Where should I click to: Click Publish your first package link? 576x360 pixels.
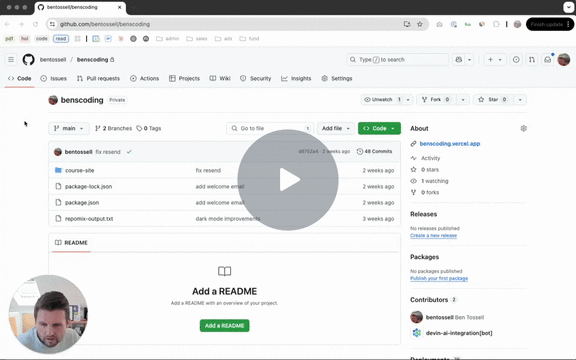(439, 278)
